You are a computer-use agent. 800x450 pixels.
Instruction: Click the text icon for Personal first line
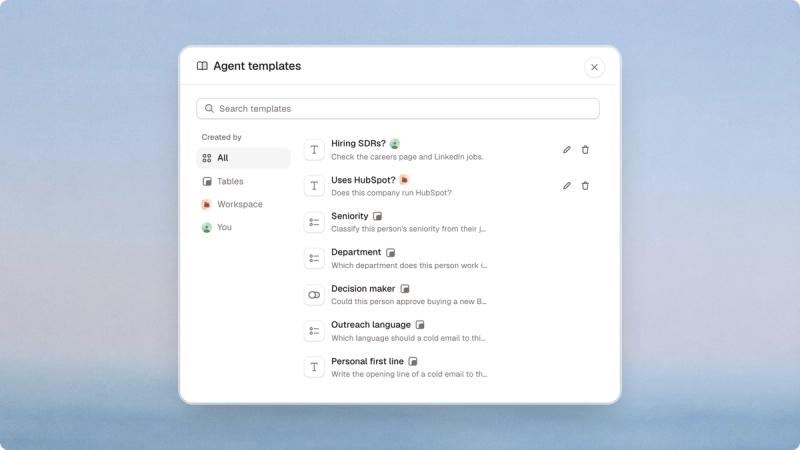[x=314, y=367]
